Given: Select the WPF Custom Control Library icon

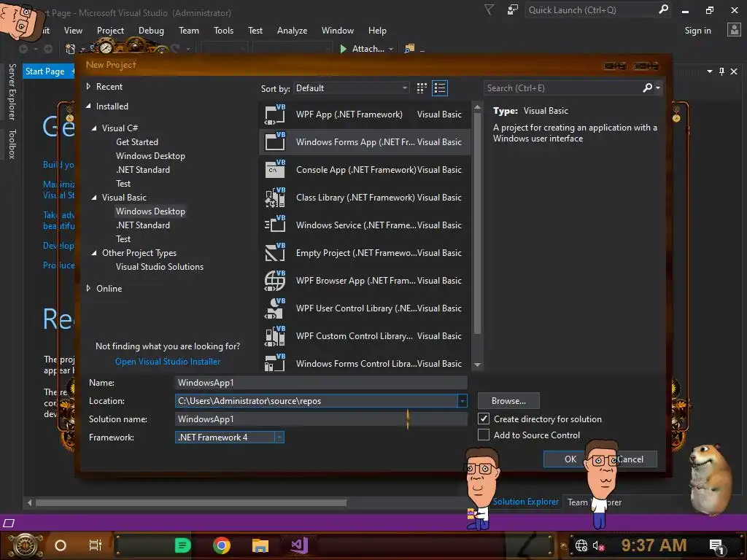Looking at the screenshot, I should 275,335.
